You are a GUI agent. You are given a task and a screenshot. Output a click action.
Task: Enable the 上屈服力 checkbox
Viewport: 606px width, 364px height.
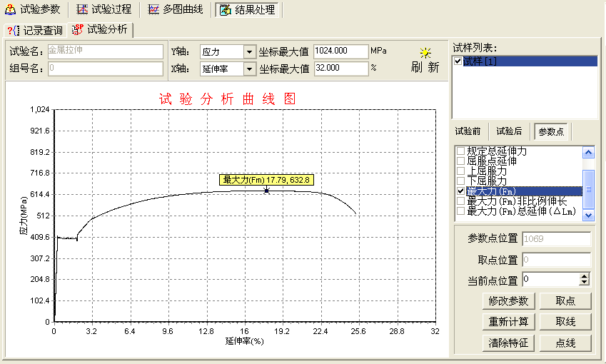coord(460,171)
